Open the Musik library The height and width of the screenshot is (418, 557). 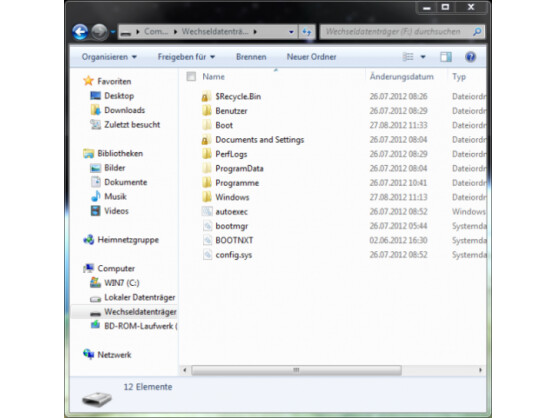pos(115,196)
